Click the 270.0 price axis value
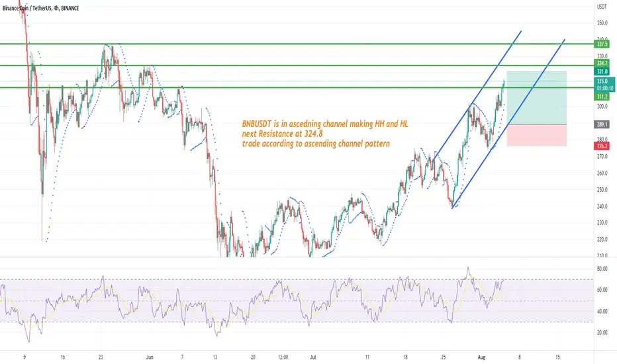 coord(602,156)
